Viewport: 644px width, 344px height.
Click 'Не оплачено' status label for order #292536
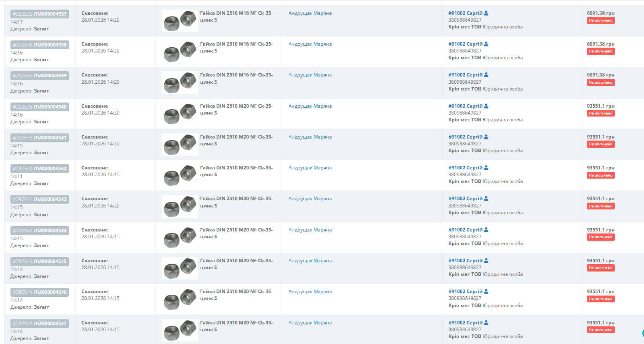[x=600, y=51]
